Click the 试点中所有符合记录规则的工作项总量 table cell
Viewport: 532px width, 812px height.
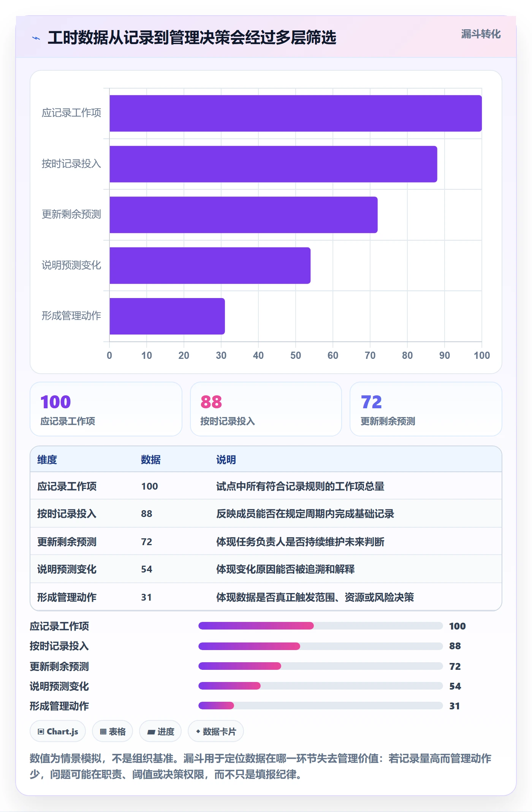(300, 486)
